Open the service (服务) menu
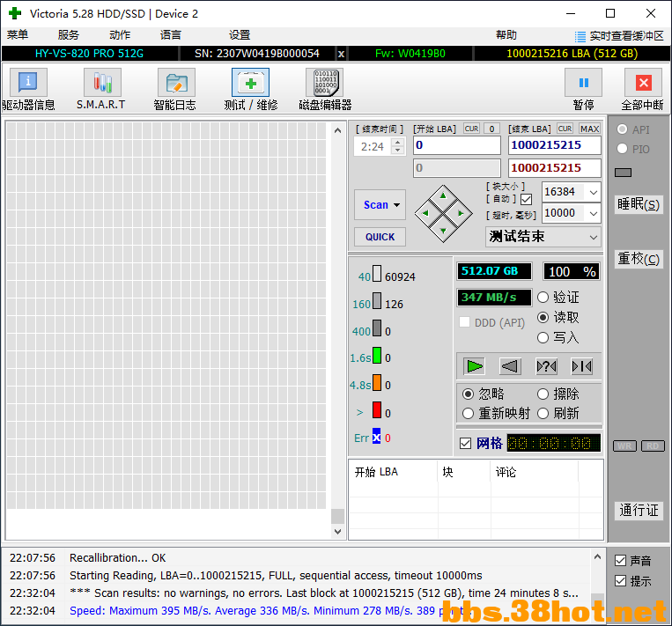The width and height of the screenshot is (672, 626). point(69,34)
